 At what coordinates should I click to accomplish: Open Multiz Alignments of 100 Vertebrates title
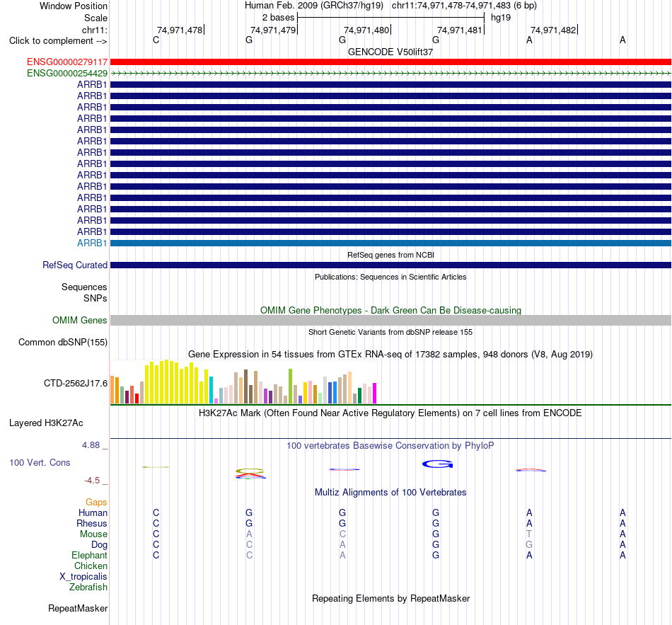tap(390, 493)
